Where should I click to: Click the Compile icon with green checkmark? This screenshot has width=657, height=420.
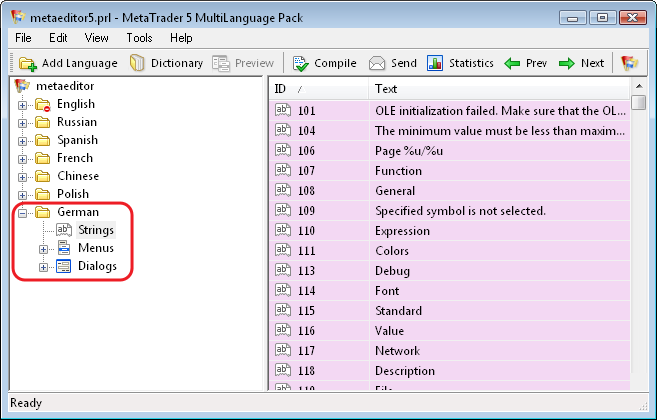pyautogui.click(x=300, y=63)
